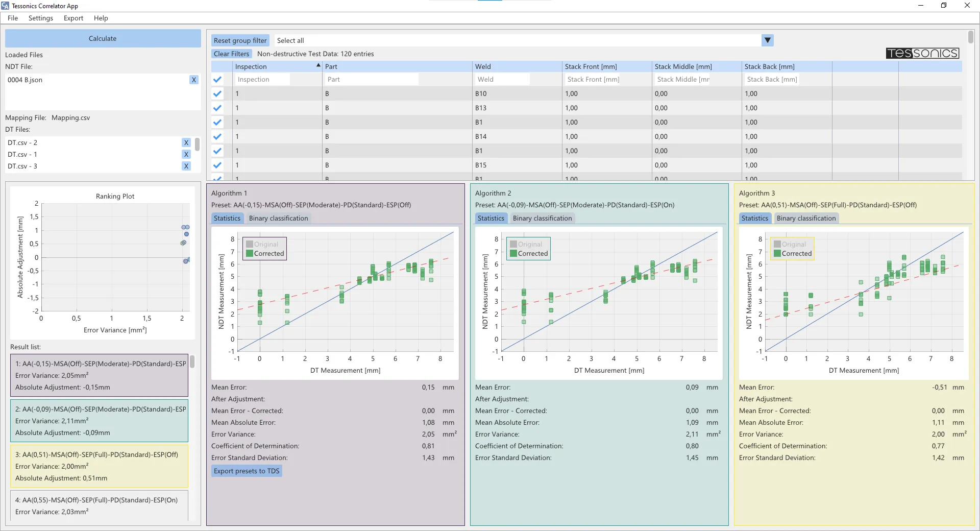Remove DT.csv - 2 file entry

pyautogui.click(x=186, y=143)
